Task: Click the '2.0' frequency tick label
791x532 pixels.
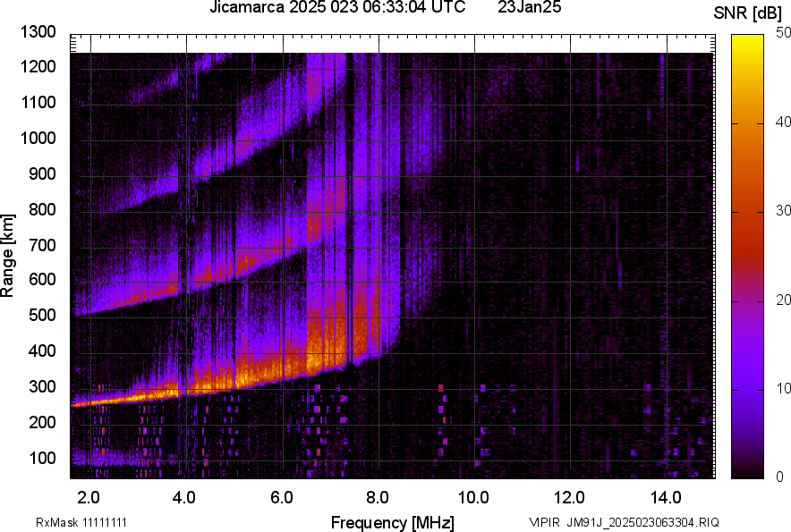Action: [x=89, y=497]
